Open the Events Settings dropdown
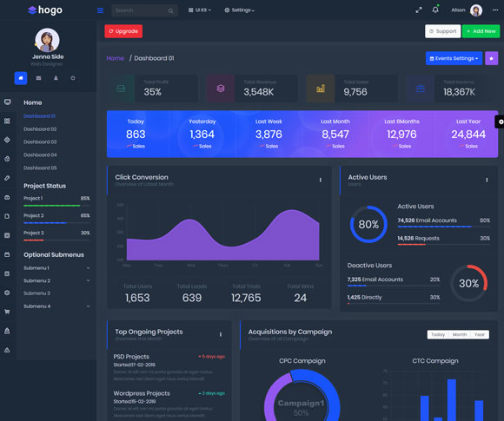 click(454, 58)
